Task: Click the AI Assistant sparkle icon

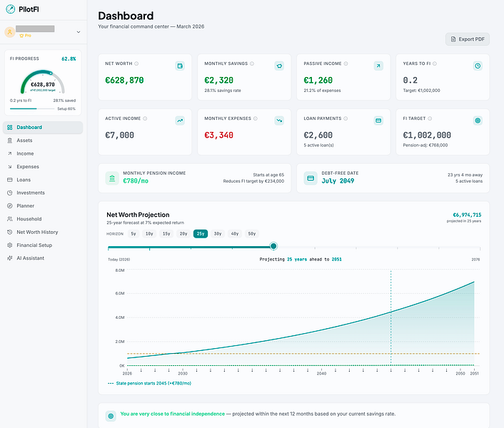Action: (x=10, y=258)
